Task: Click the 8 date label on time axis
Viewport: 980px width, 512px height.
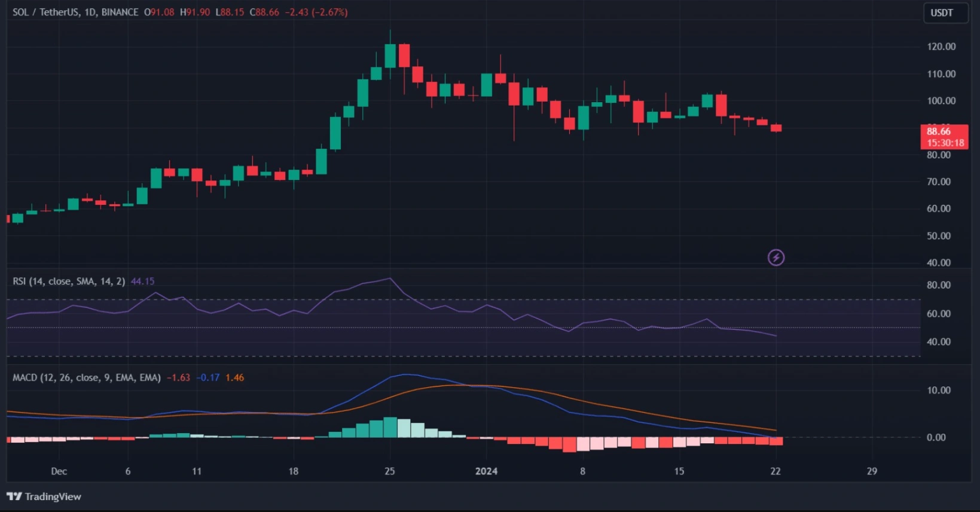Action: tap(583, 471)
